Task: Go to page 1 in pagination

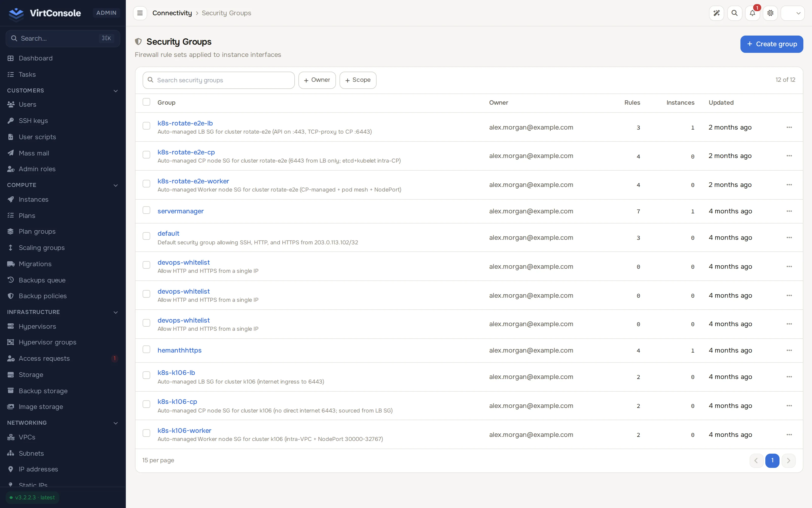Action: (772, 460)
